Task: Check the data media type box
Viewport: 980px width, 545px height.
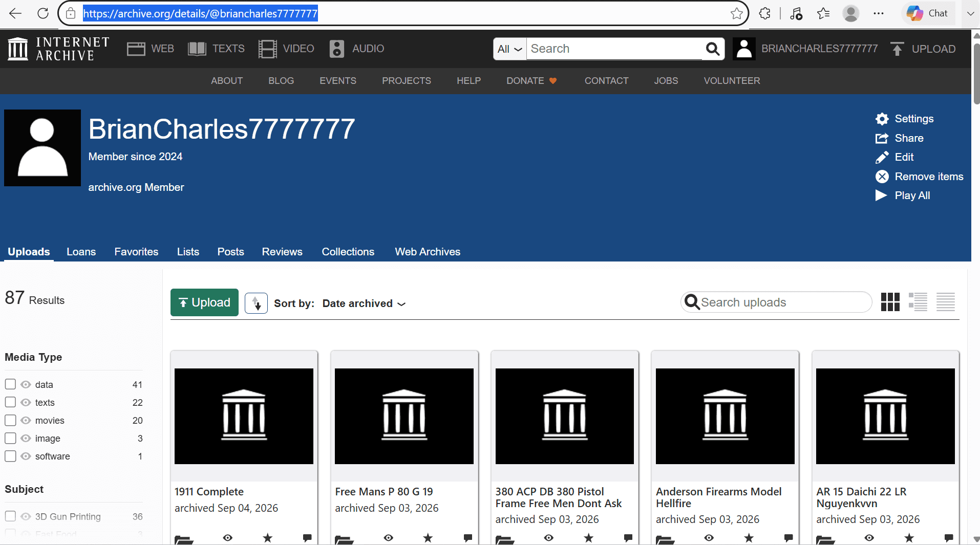Action: [10, 384]
